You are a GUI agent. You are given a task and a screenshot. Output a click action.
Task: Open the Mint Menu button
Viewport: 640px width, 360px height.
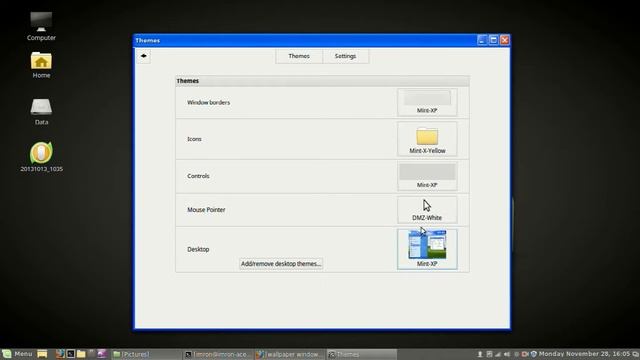pos(17,354)
